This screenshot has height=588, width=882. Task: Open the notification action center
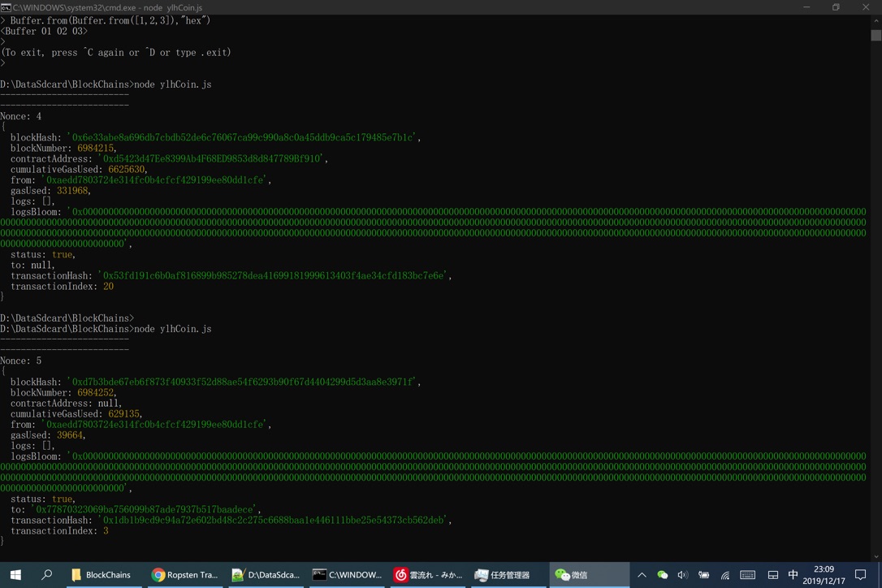pos(861,575)
